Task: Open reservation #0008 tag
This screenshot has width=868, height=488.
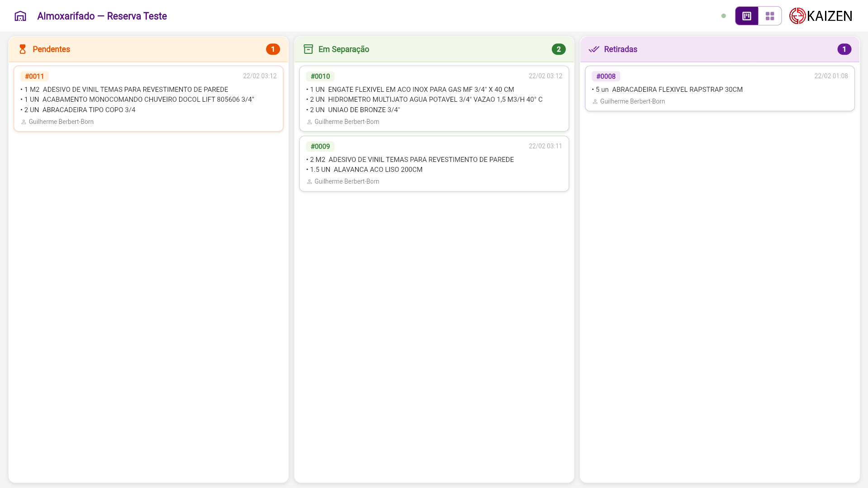Action: coord(606,76)
